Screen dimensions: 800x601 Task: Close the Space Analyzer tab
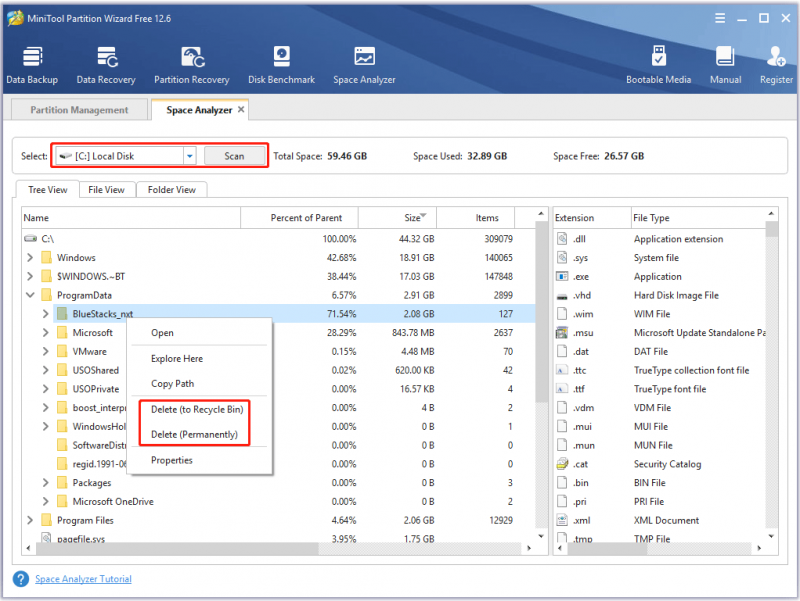[x=241, y=109]
